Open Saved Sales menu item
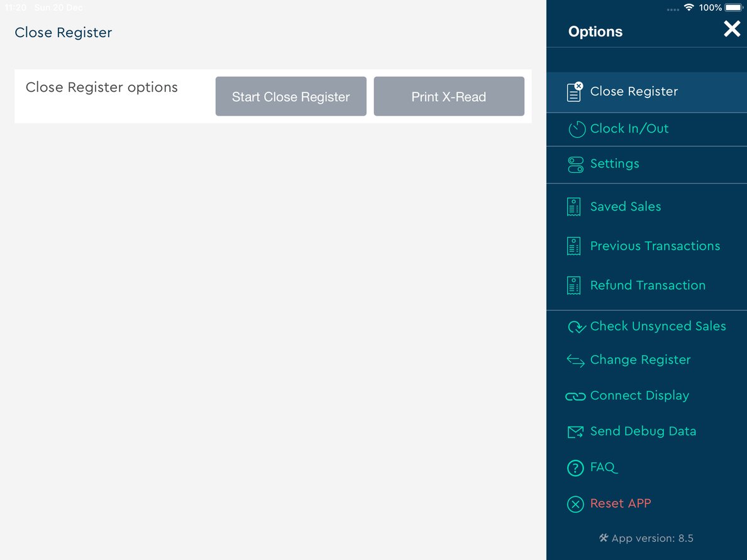The width and height of the screenshot is (747, 560). pyautogui.click(x=625, y=207)
